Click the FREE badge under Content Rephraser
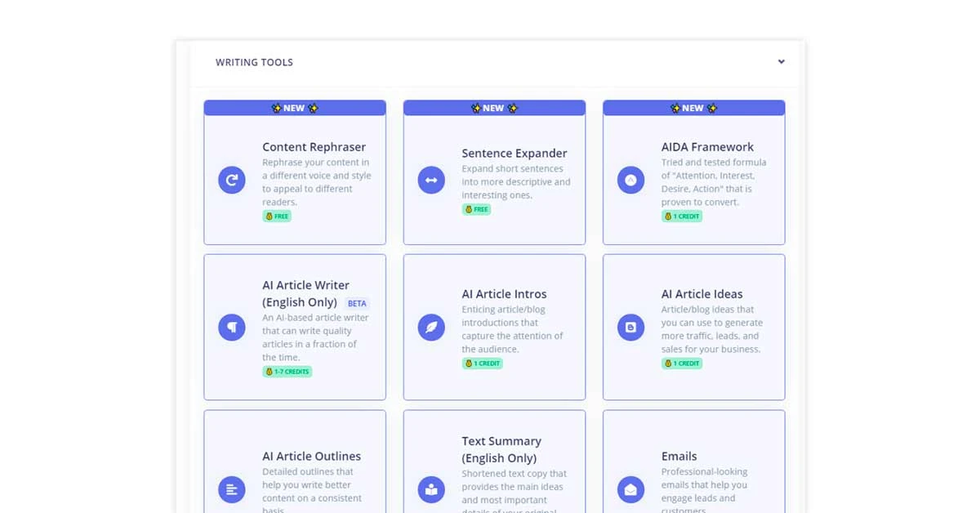This screenshot has width=980, height=513. click(x=277, y=216)
